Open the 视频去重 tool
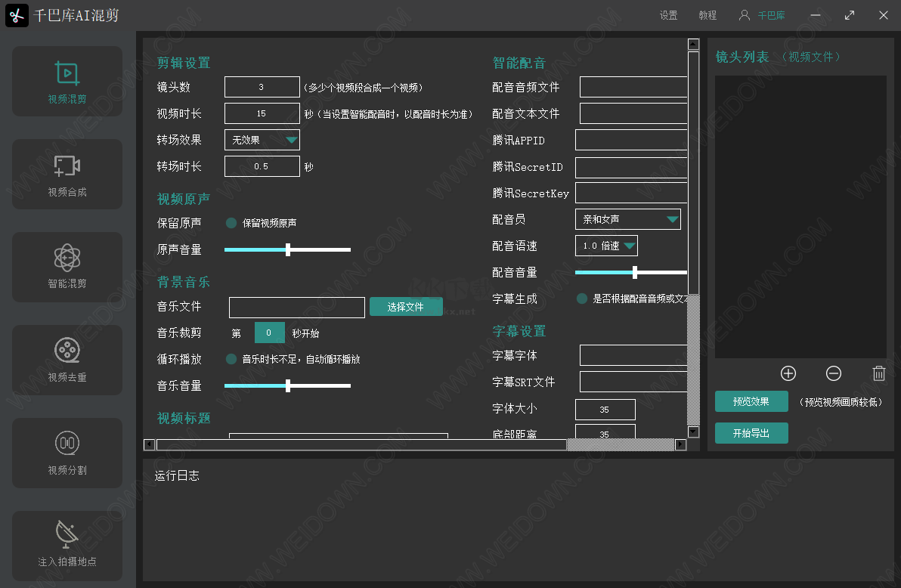Screen dimensions: 901x588 67,360
